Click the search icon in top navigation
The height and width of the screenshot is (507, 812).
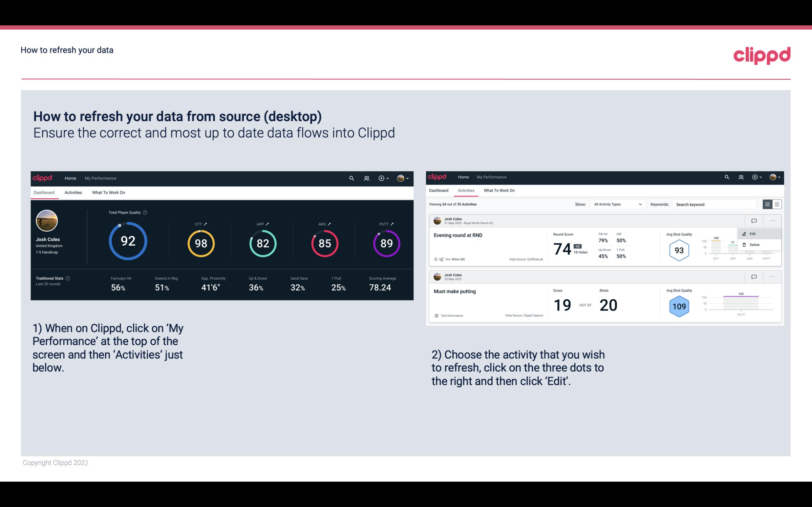[351, 177]
